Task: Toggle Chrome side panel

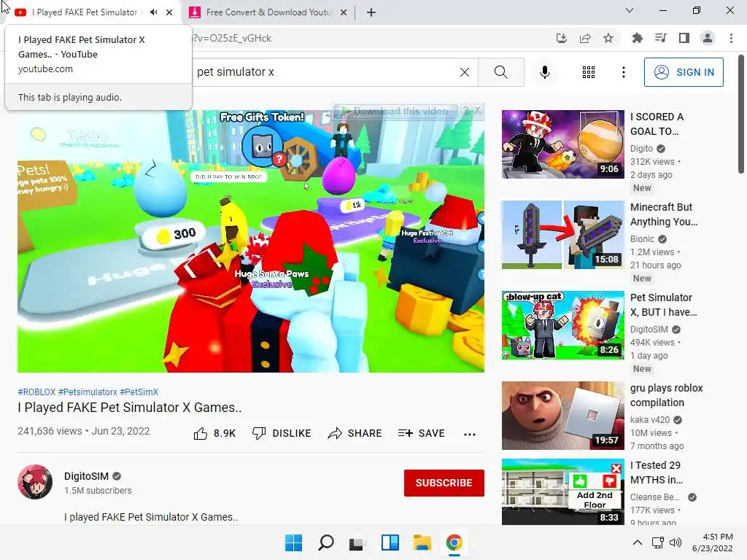Action: coord(684,38)
